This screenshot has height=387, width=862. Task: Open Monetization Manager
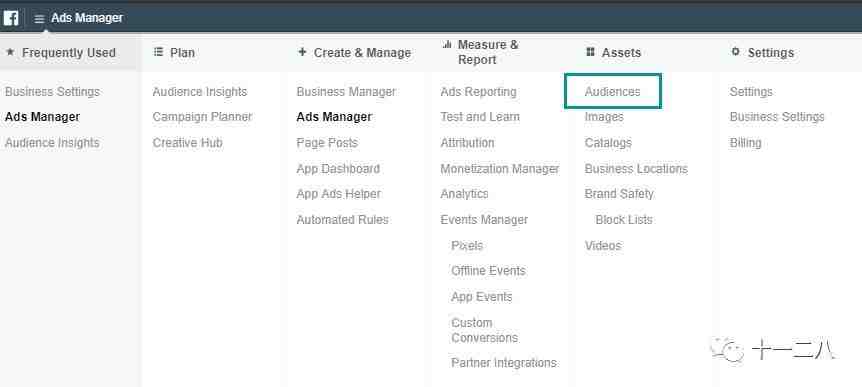point(500,169)
